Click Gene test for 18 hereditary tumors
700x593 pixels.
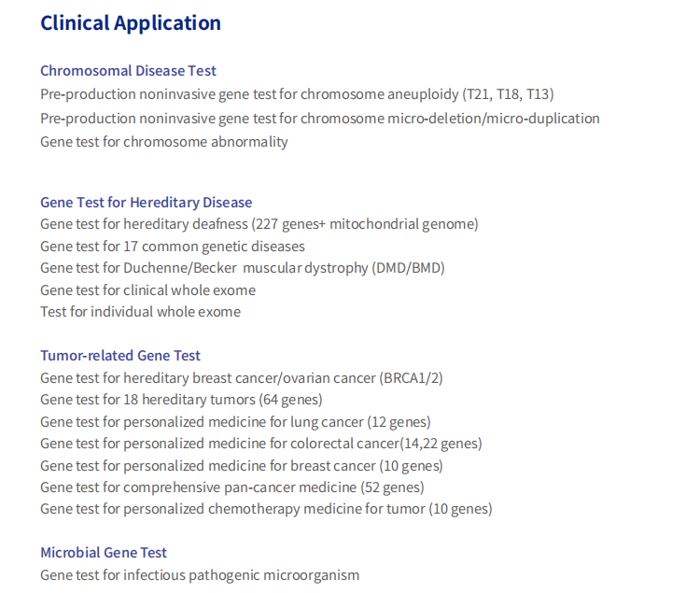181,400
